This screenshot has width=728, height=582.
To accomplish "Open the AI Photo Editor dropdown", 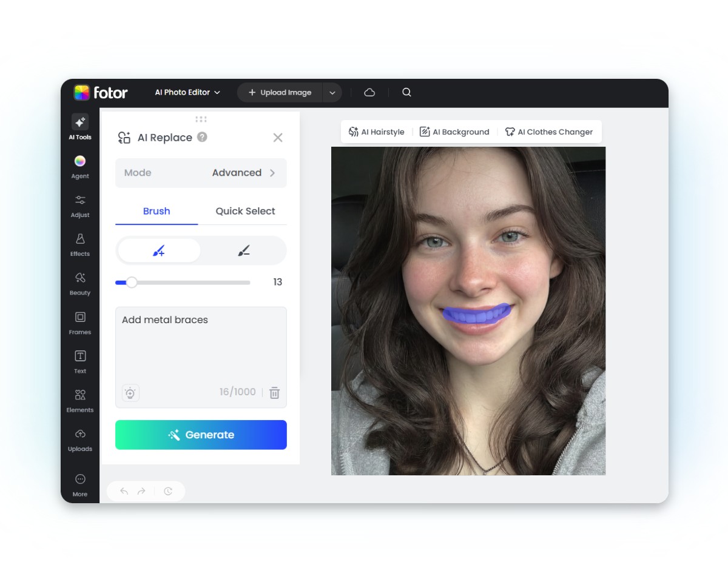I will pos(187,92).
